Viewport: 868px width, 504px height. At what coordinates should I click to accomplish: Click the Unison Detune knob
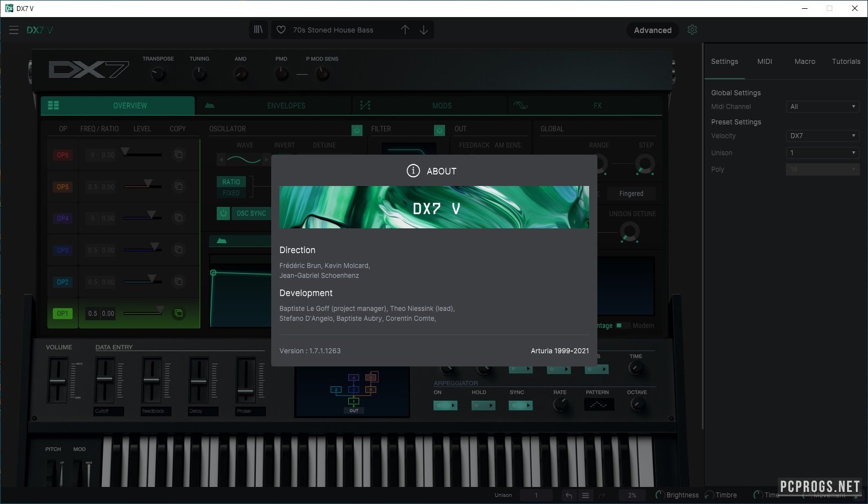630,232
